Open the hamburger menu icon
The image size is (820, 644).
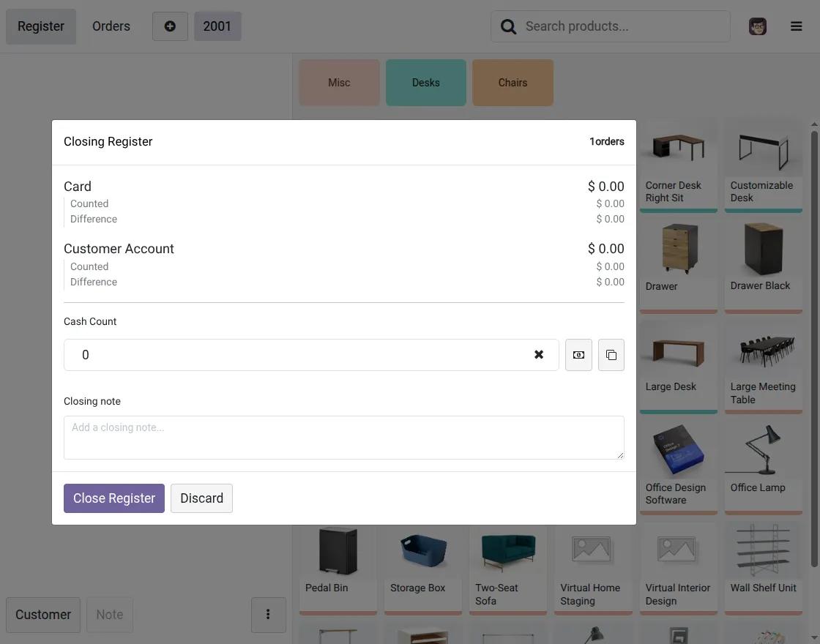tap(796, 26)
